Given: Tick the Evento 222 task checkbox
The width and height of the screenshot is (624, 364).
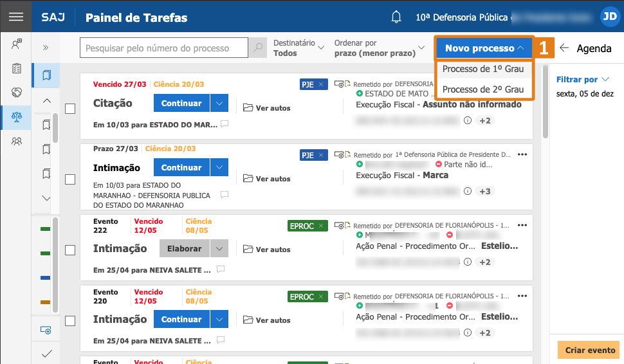Looking at the screenshot, I should click(70, 250).
